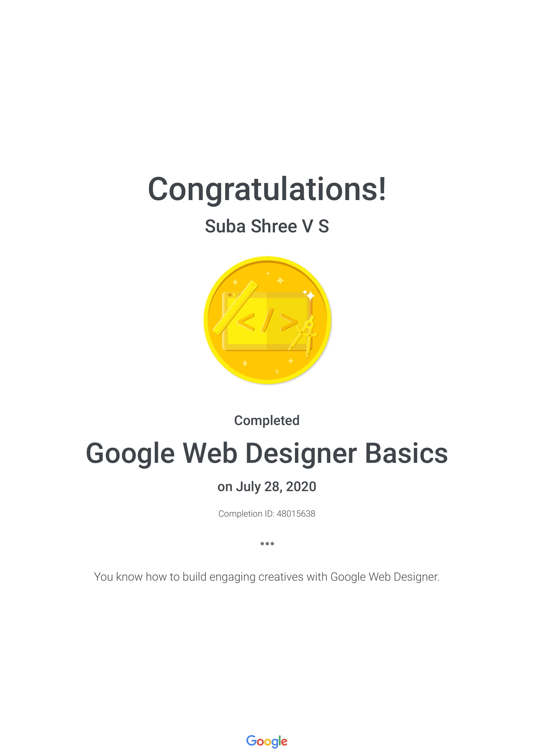Click the three-dot separator below Completion ID
Viewport: 534px width, 756px height.
pos(267,544)
